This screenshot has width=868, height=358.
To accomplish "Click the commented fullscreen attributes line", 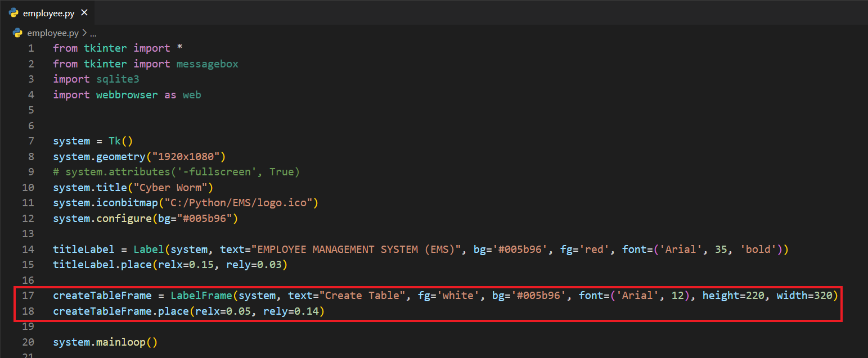I will [x=176, y=172].
